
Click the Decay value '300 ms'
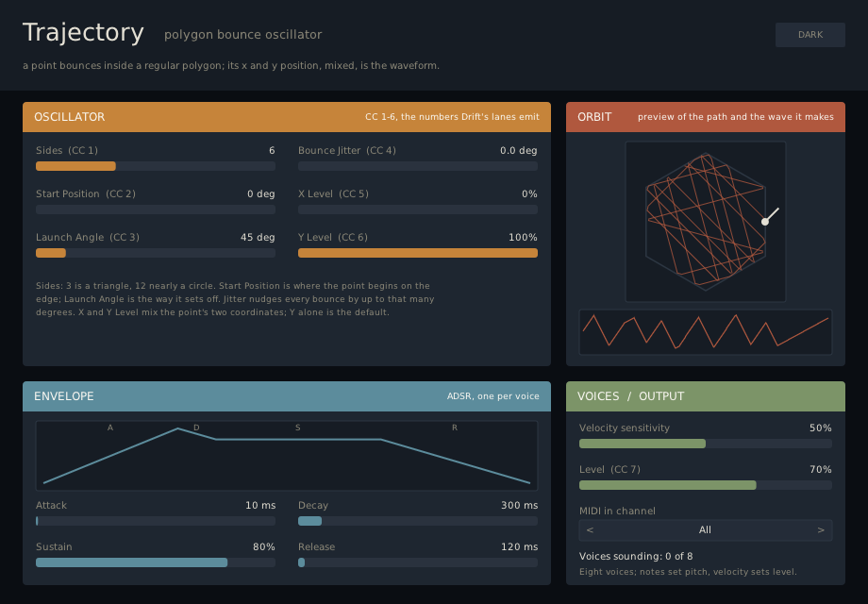(x=519, y=506)
